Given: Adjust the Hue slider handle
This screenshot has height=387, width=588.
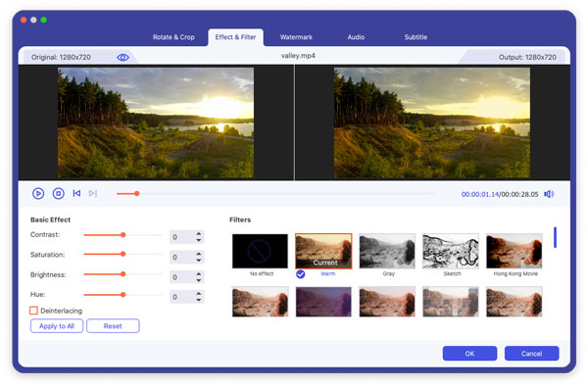Looking at the screenshot, I should (x=123, y=295).
